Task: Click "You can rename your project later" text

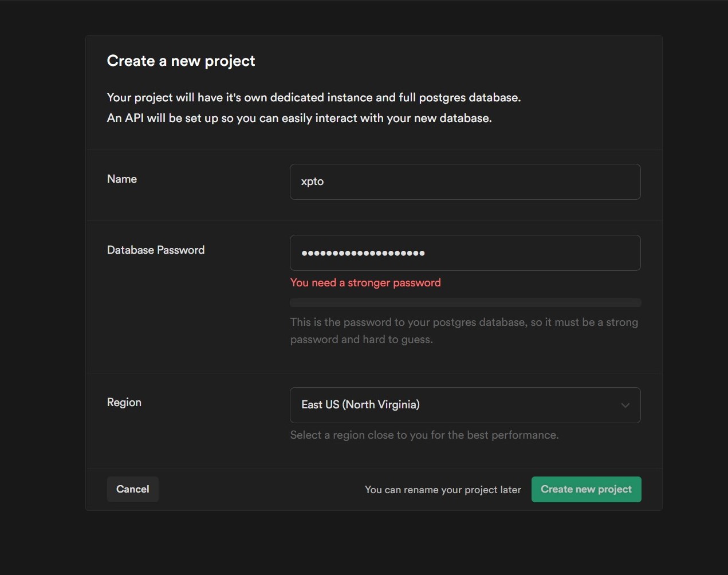Action: pos(443,490)
